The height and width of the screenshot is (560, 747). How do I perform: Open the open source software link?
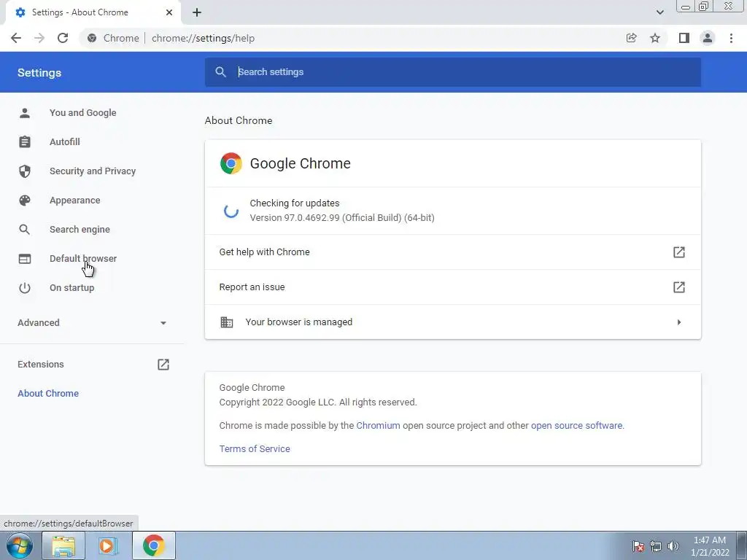click(x=576, y=425)
